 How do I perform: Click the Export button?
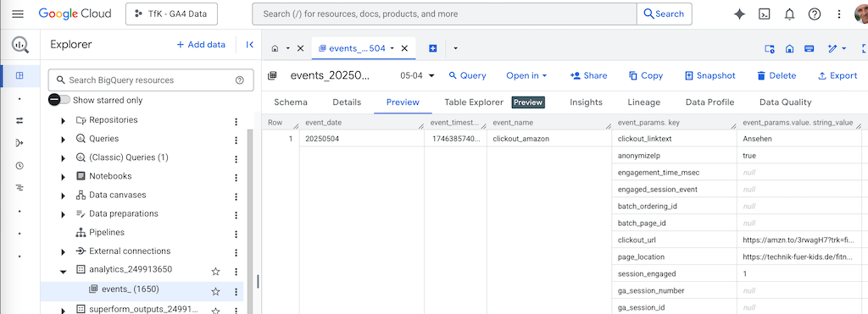837,75
